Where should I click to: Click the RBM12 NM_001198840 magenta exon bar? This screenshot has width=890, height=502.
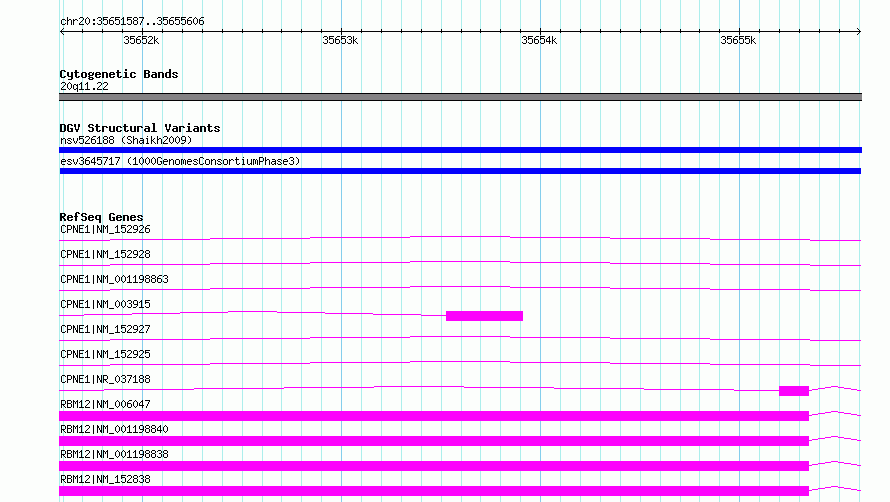coord(434,441)
